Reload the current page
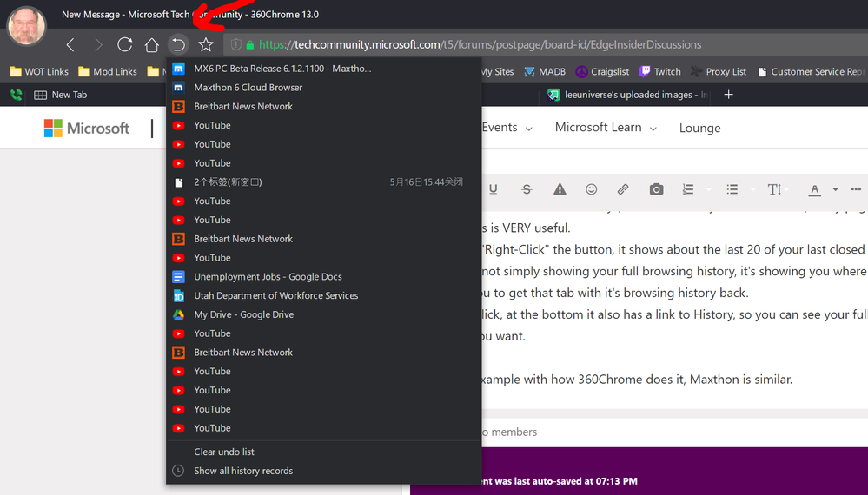Image resolution: width=868 pixels, height=495 pixels. tap(125, 45)
